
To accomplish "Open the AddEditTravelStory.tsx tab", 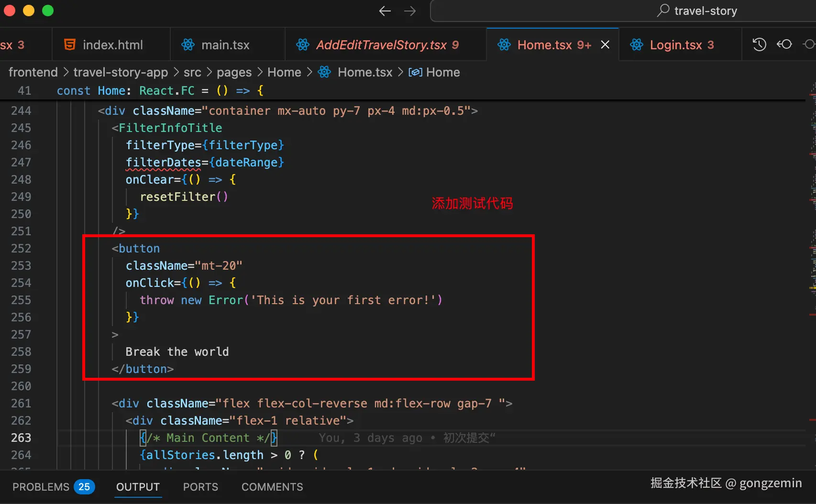I will click(381, 45).
